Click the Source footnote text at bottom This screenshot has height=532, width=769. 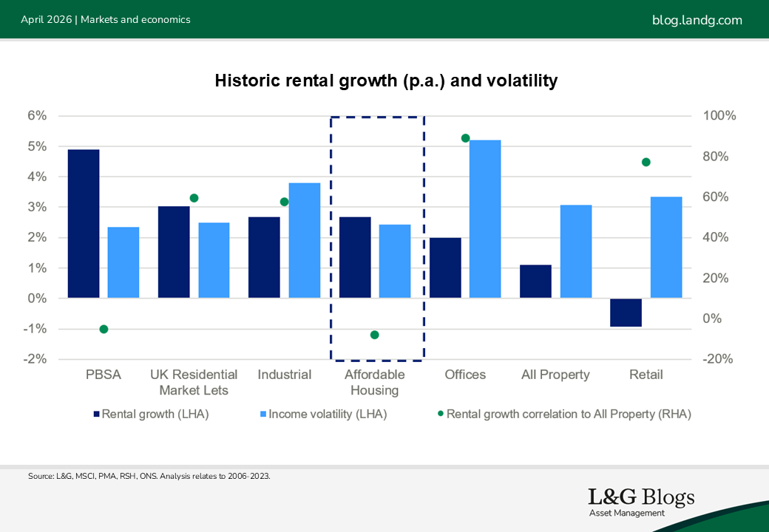click(x=149, y=477)
